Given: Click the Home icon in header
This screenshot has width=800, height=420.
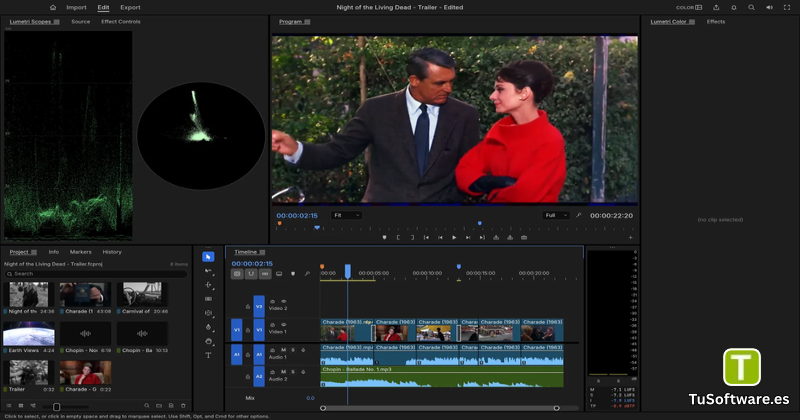Looking at the screenshot, I should pos(53,7).
